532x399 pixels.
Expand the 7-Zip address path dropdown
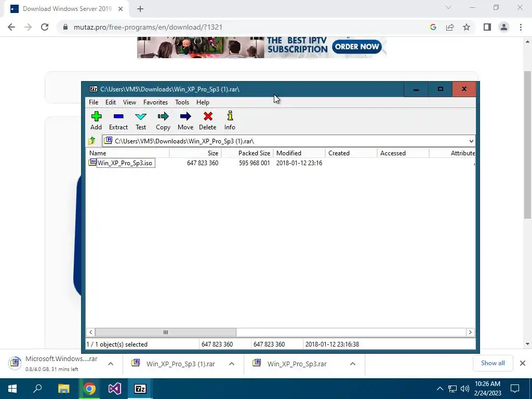pyautogui.click(x=471, y=141)
